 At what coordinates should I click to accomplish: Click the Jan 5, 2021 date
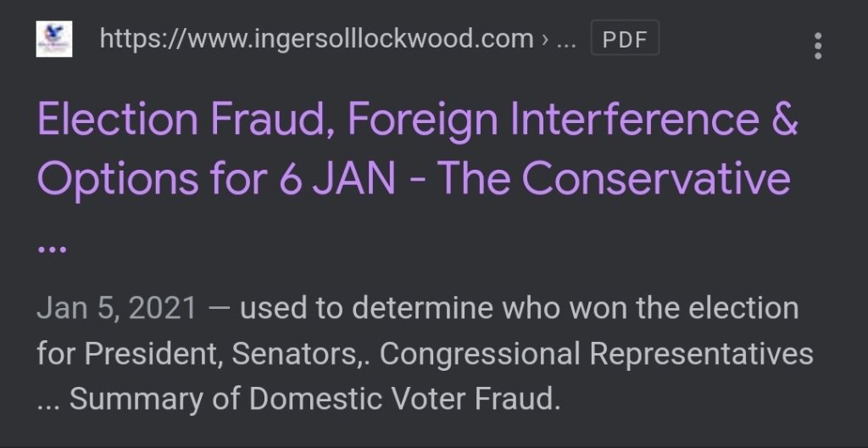(116, 307)
